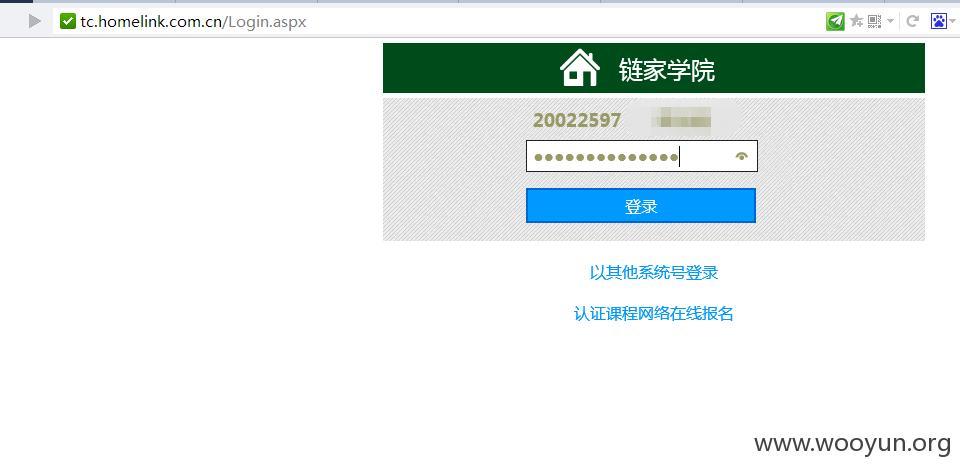Open the 以其他系统号登录 link
Screen dimensions: 960x472
click(654, 272)
